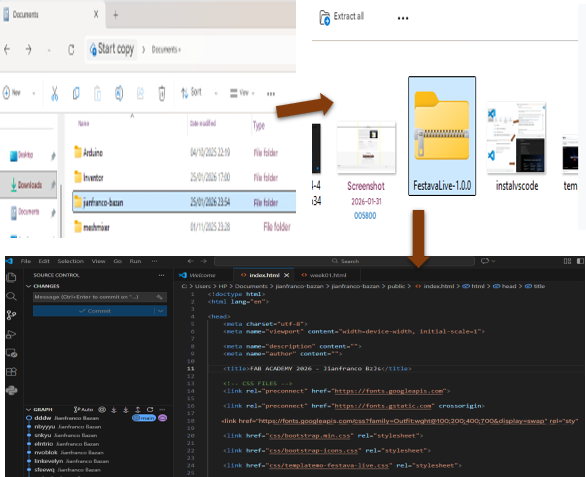The height and width of the screenshot is (477, 586).
Task: Click the push icon in Graph toolbar
Action: [x=138, y=409]
